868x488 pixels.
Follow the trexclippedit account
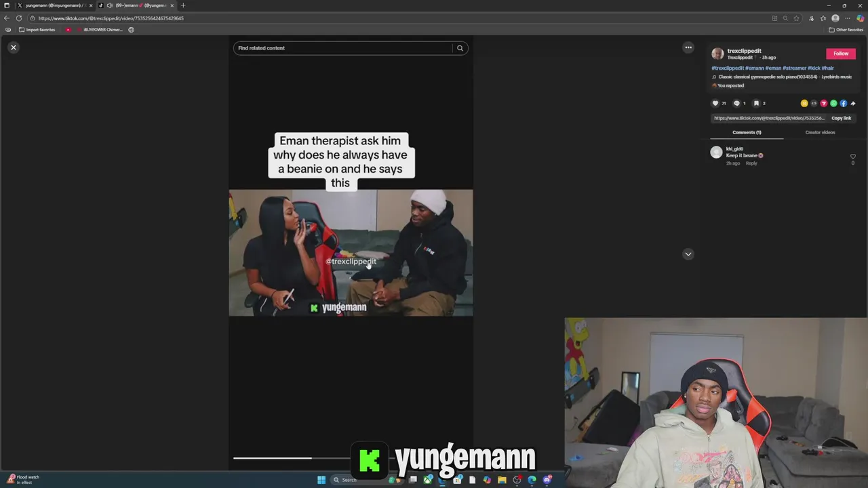tap(841, 54)
